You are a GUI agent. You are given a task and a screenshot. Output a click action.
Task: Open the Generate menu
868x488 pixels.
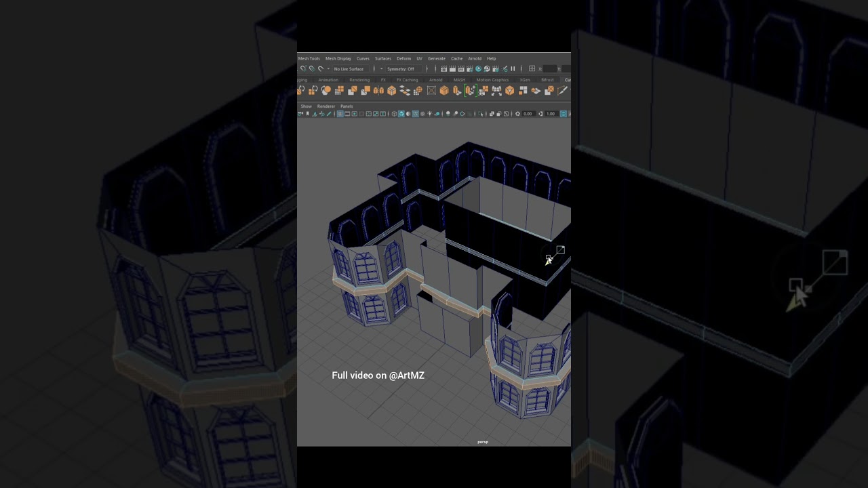point(437,58)
